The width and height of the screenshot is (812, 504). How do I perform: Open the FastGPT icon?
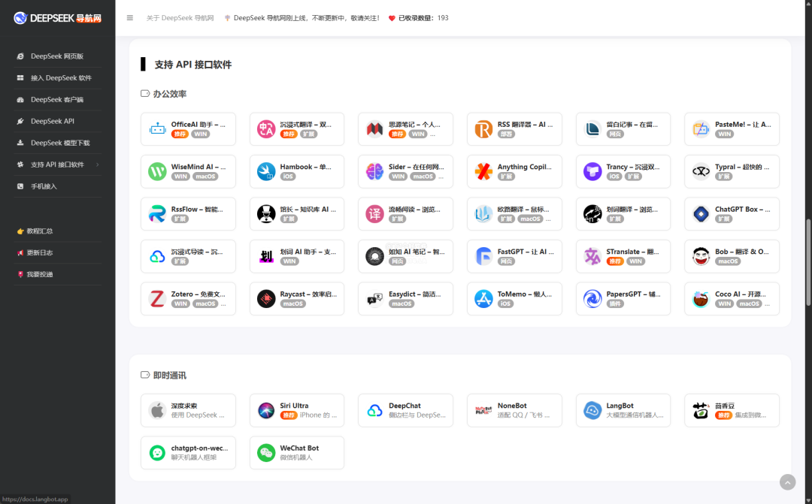(483, 256)
